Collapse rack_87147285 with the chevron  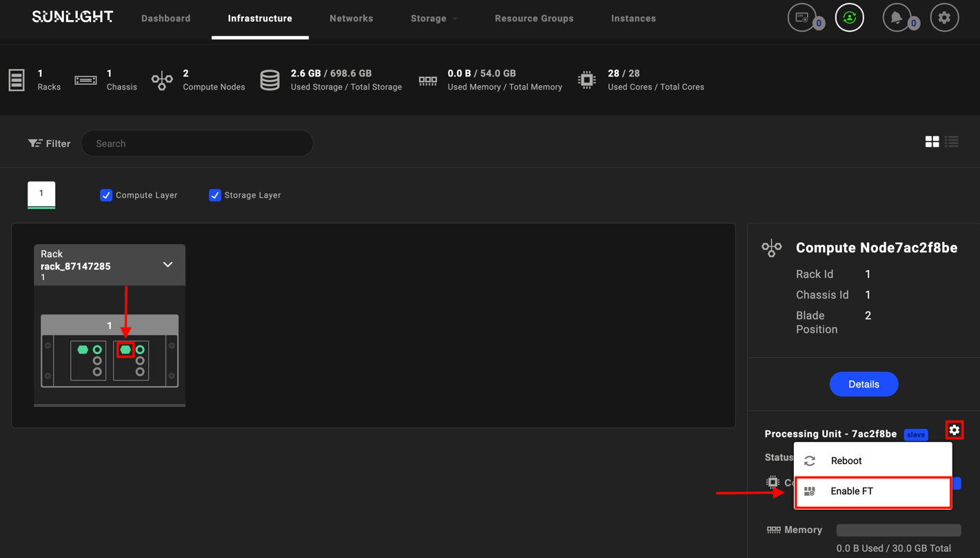[x=167, y=265]
